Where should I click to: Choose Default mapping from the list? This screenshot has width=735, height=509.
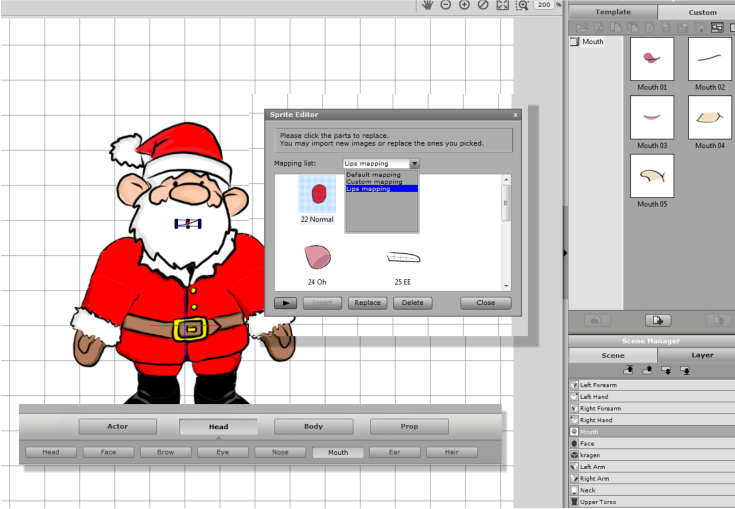[x=373, y=174]
